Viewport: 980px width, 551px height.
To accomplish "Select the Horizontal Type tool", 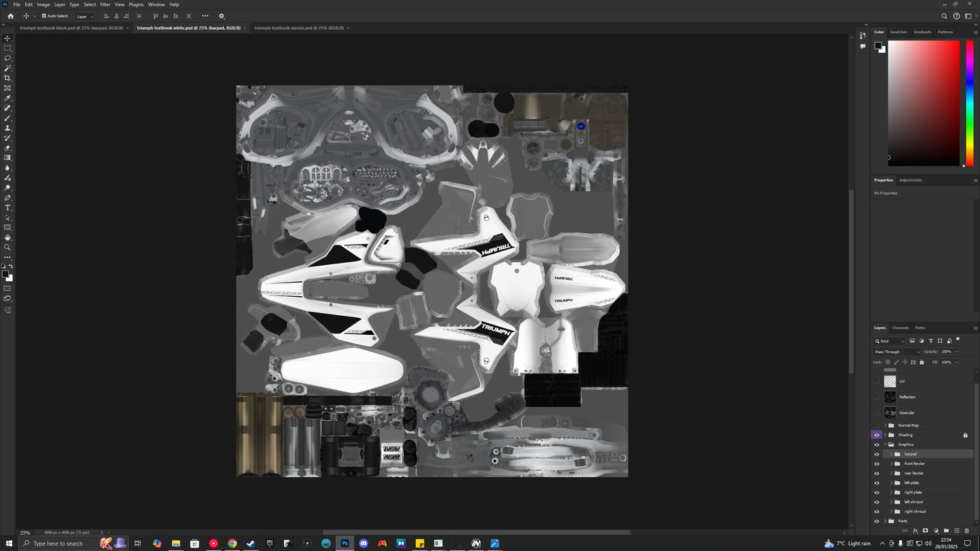I will tap(7, 207).
